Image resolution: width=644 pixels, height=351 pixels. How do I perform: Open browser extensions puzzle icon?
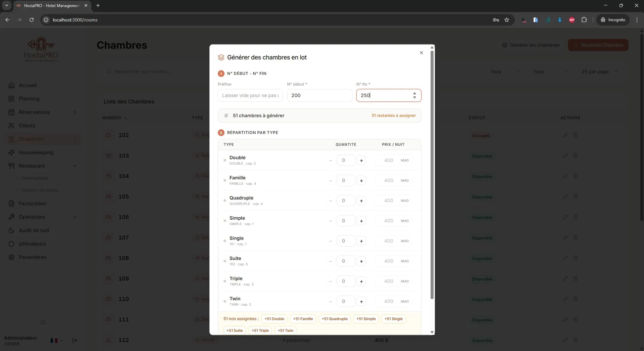pyautogui.click(x=584, y=20)
